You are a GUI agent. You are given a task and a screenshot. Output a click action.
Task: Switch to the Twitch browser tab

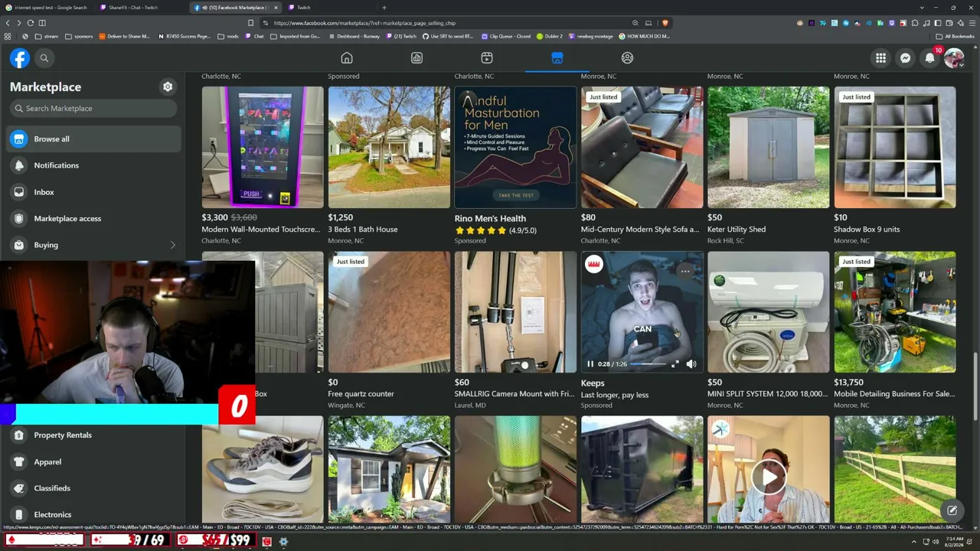[x=329, y=8]
